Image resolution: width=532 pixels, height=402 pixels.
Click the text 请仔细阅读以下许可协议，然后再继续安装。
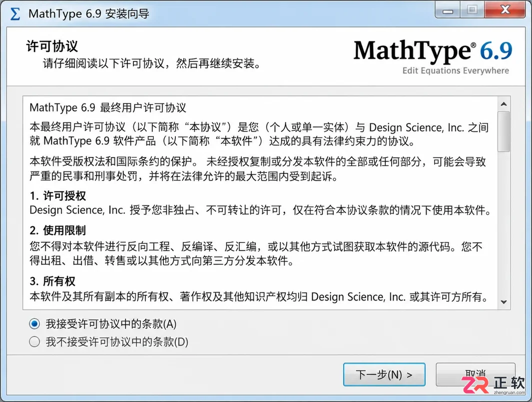coord(152,63)
